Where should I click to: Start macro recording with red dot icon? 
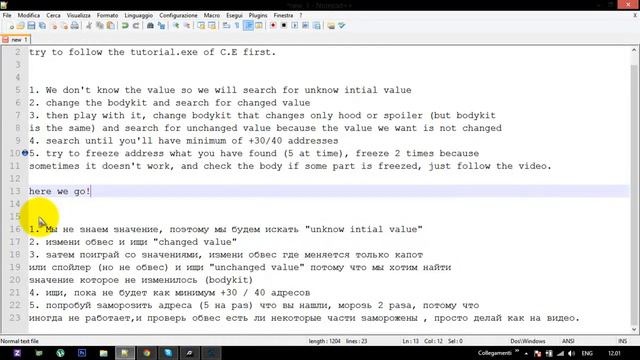click(x=273, y=26)
